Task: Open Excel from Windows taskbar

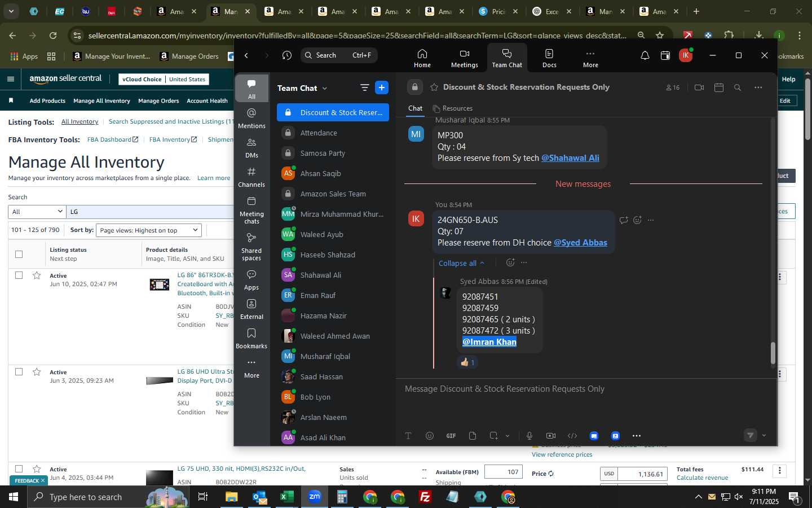Action: 286,497
